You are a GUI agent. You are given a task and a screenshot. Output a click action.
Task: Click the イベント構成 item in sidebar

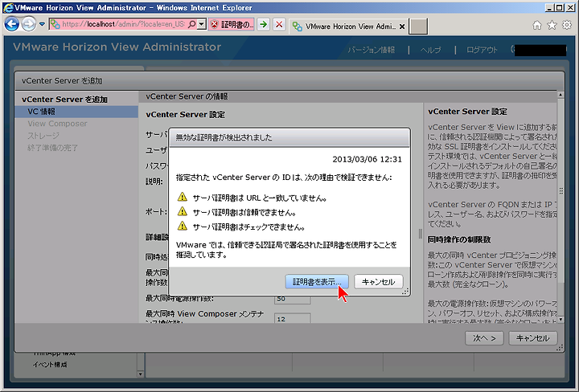[50, 365]
